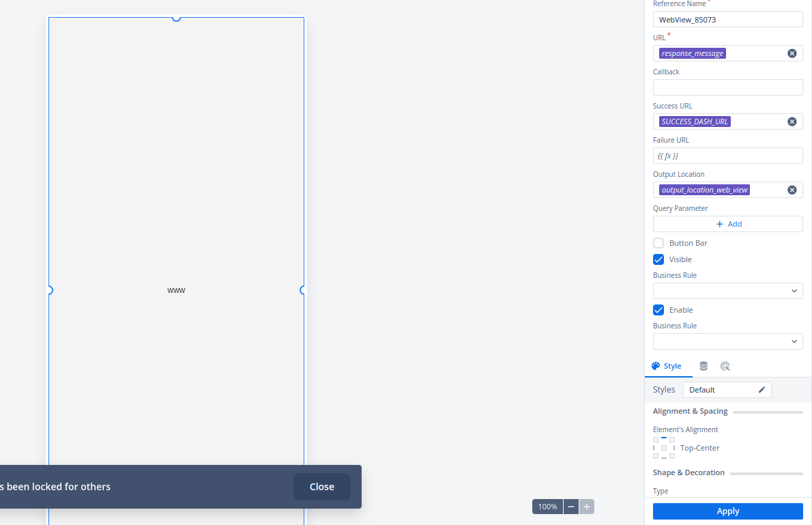Set element alignment to center
Viewport: 812px width, 525px height.
click(x=664, y=448)
